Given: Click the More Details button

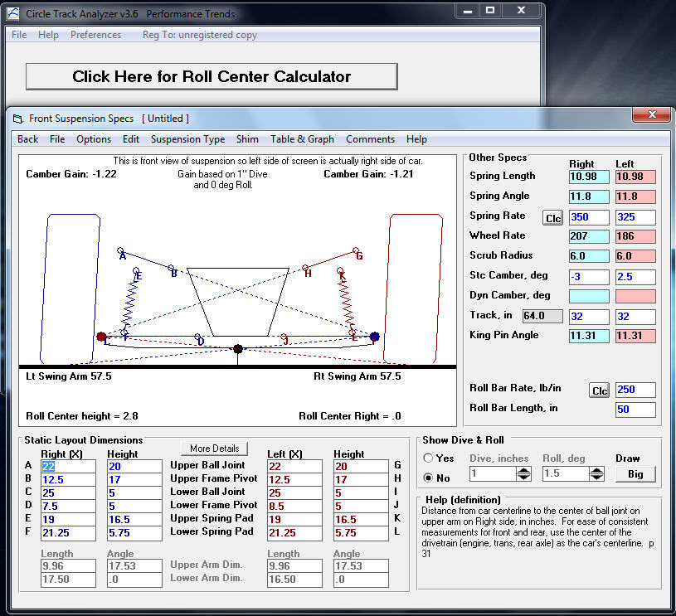Looking at the screenshot, I should click(x=214, y=449).
